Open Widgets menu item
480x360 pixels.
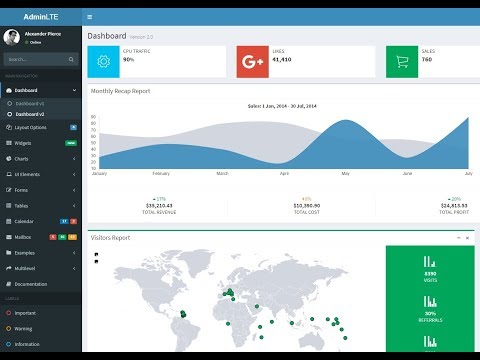pyautogui.click(x=41, y=143)
